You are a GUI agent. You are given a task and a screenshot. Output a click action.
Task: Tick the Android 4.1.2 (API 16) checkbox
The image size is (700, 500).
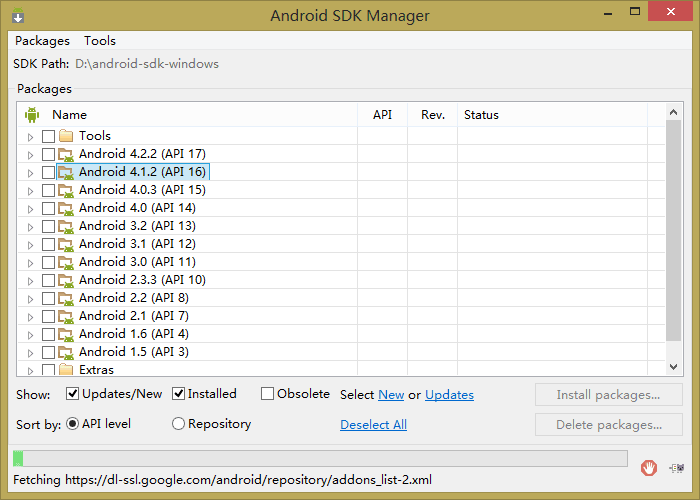pos(48,172)
